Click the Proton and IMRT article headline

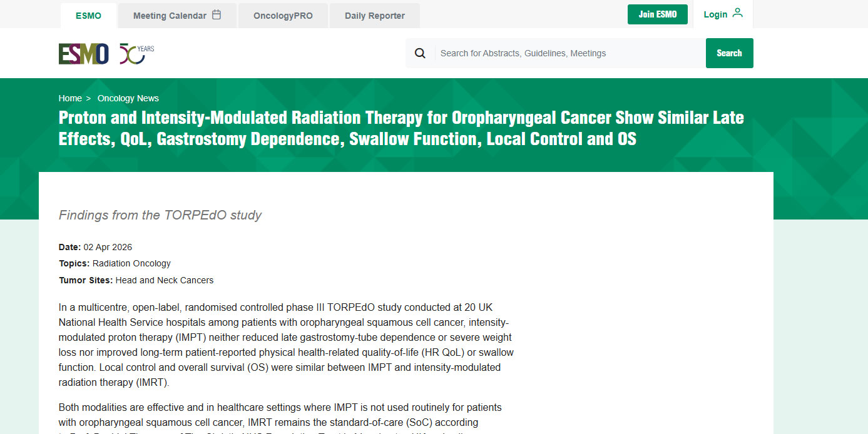pos(401,128)
